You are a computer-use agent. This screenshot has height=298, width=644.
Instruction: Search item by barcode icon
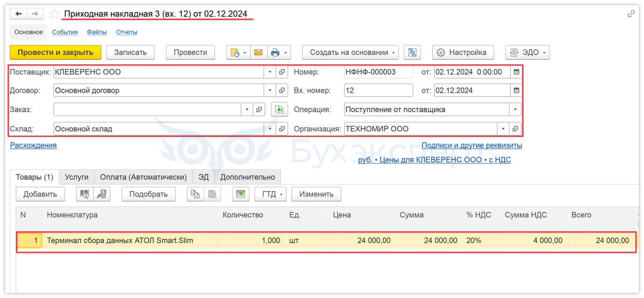coord(84,194)
